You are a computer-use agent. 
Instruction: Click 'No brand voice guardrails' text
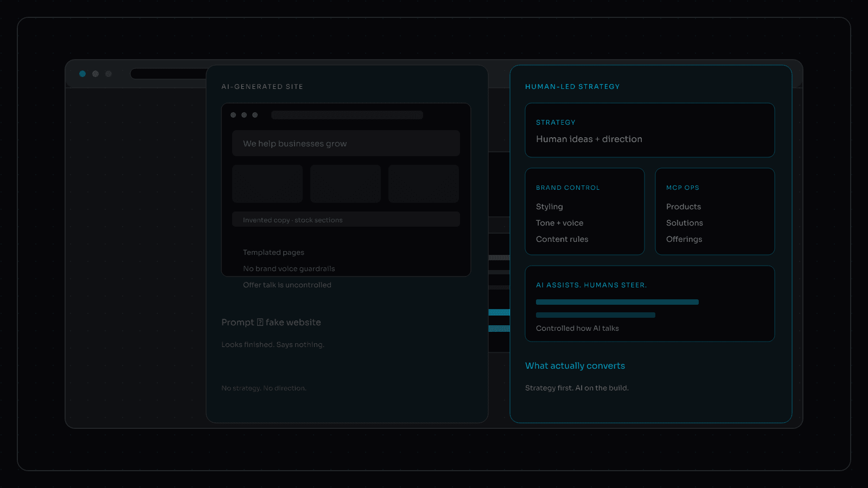point(289,269)
